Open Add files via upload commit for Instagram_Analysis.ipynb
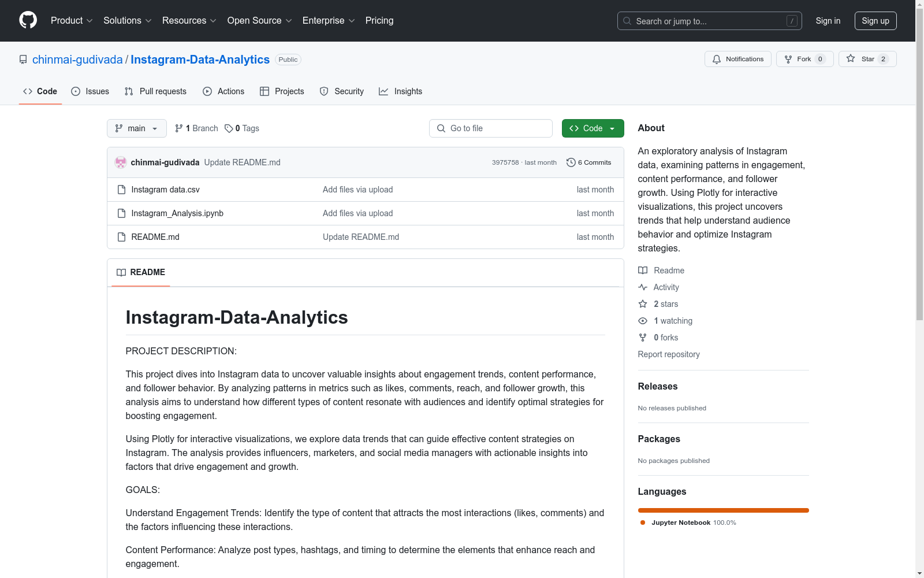 pyautogui.click(x=357, y=213)
